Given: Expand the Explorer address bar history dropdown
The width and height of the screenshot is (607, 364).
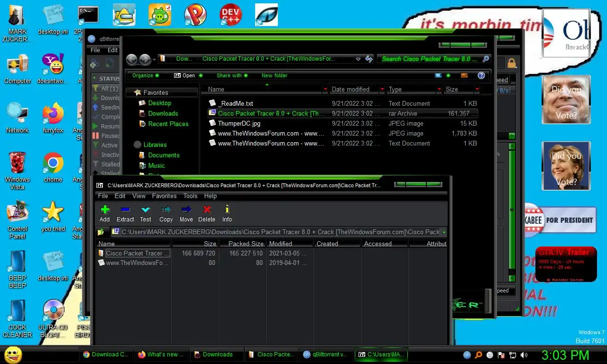Looking at the screenshot, I should pyautogui.click(x=358, y=59).
